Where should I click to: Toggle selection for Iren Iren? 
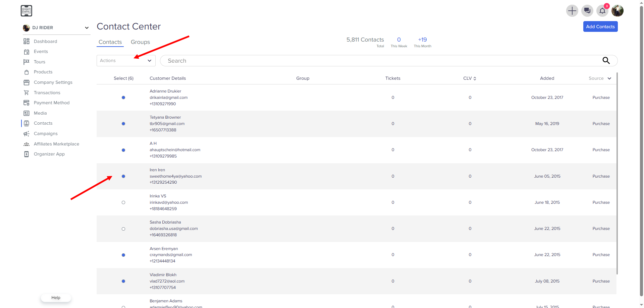point(123,176)
